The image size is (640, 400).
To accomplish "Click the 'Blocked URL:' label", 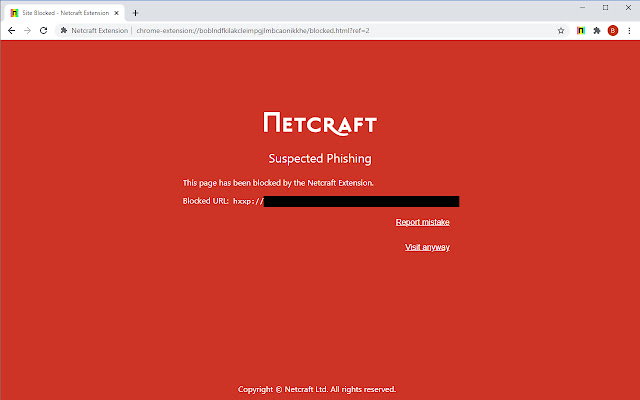I will click(205, 201).
